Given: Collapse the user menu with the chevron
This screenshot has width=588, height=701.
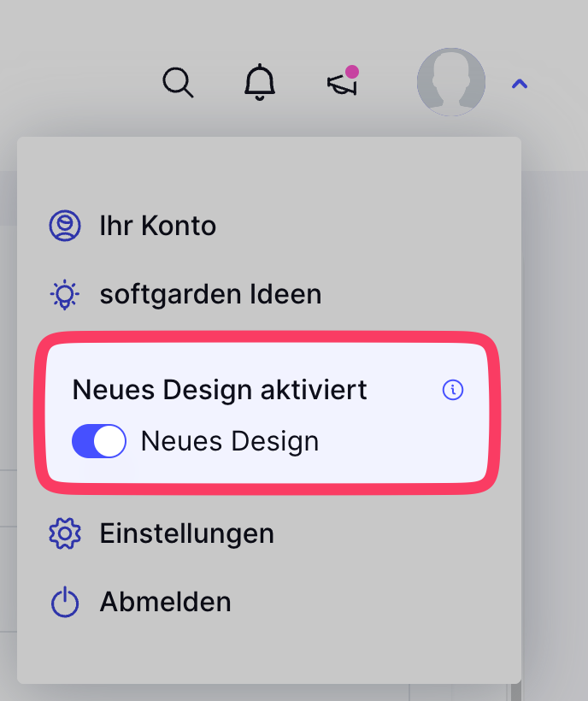Looking at the screenshot, I should coord(520,84).
